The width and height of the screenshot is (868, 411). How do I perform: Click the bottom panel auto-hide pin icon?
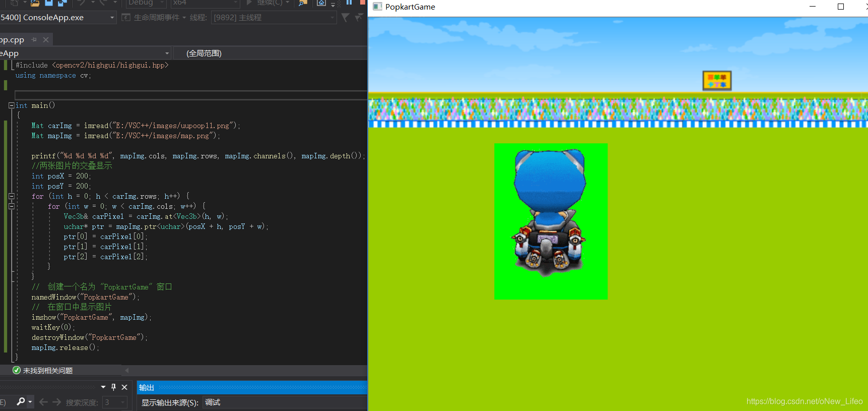point(113,387)
